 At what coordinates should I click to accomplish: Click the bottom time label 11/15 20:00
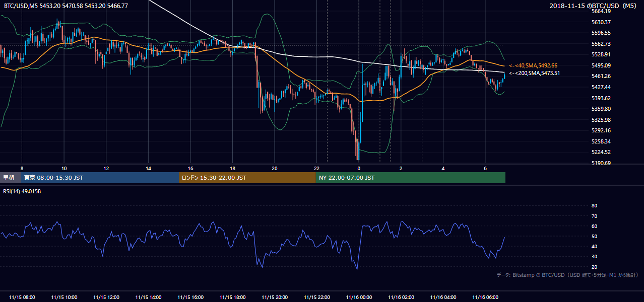click(275, 297)
